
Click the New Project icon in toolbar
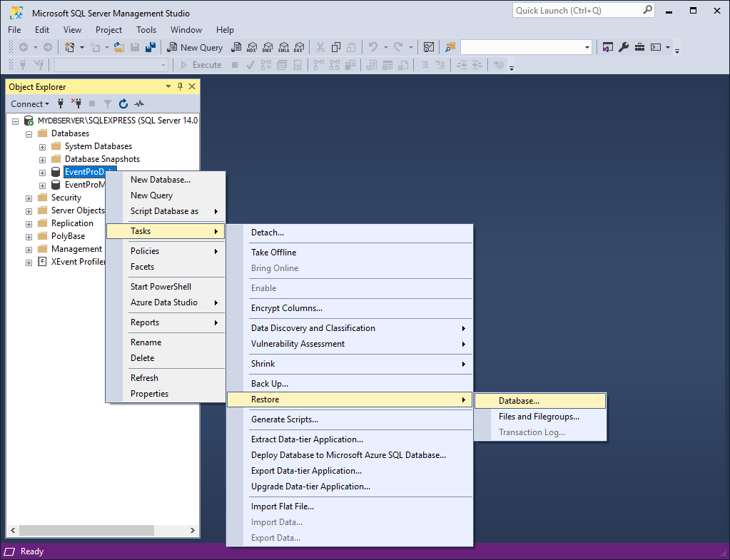point(70,48)
